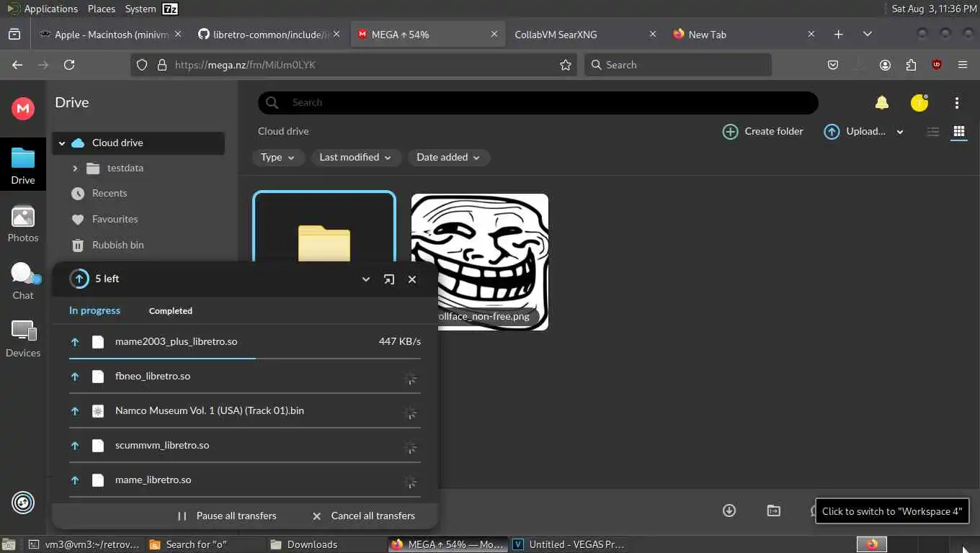This screenshot has width=980, height=553.
Task: Open the Upload dropdown arrow
Action: pos(900,132)
